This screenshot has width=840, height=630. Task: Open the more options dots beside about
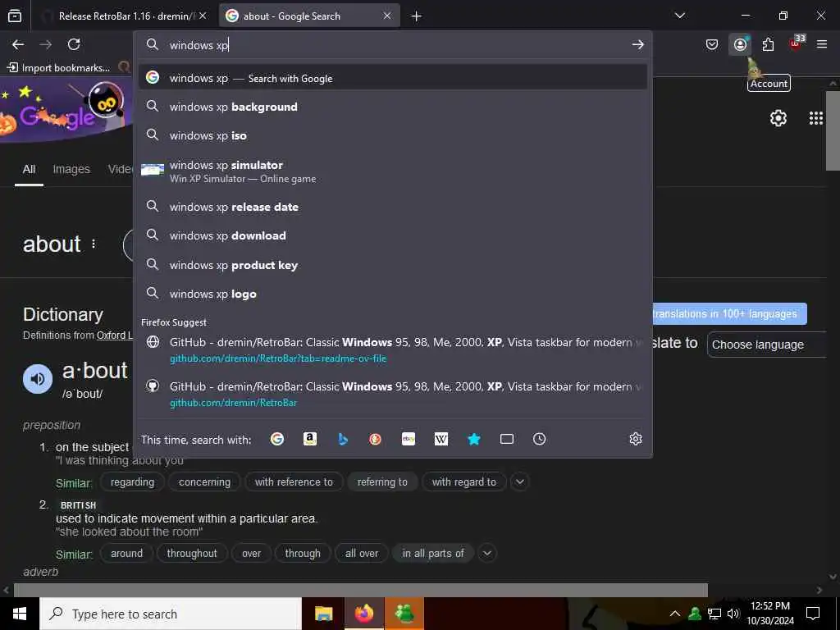(x=94, y=244)
